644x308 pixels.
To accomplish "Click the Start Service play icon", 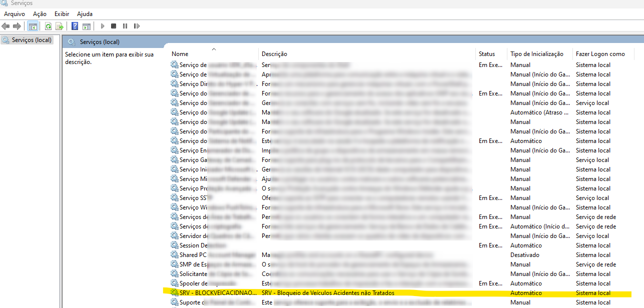I will (x=103, y=26).
